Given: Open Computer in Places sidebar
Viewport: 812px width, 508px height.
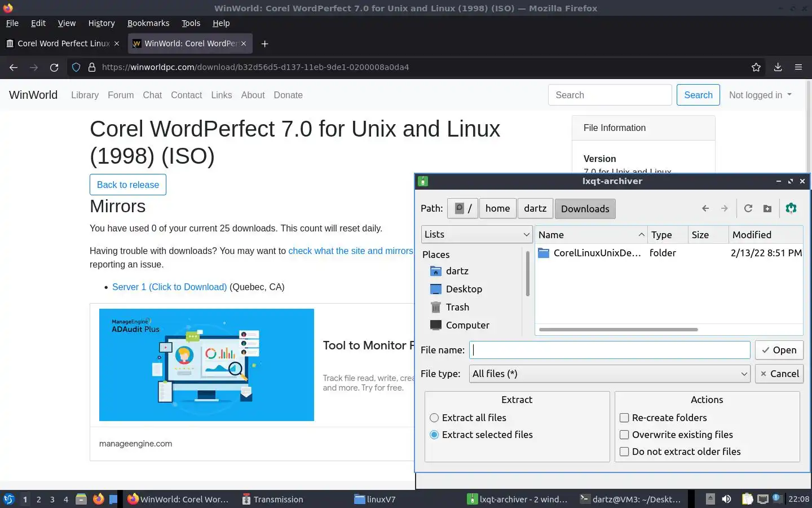Looking at the screenshot, I should point(460,325).
